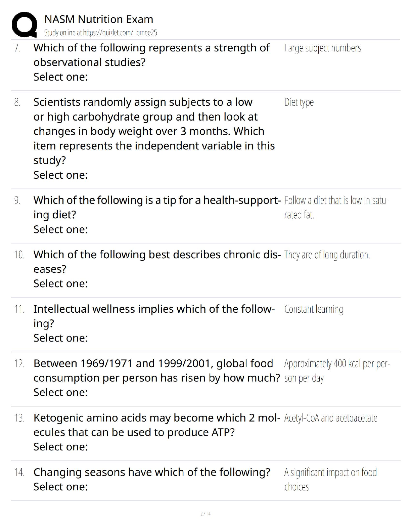Click the chronic diseases question text
Screen dimensions: 411x532
(157, 262)
